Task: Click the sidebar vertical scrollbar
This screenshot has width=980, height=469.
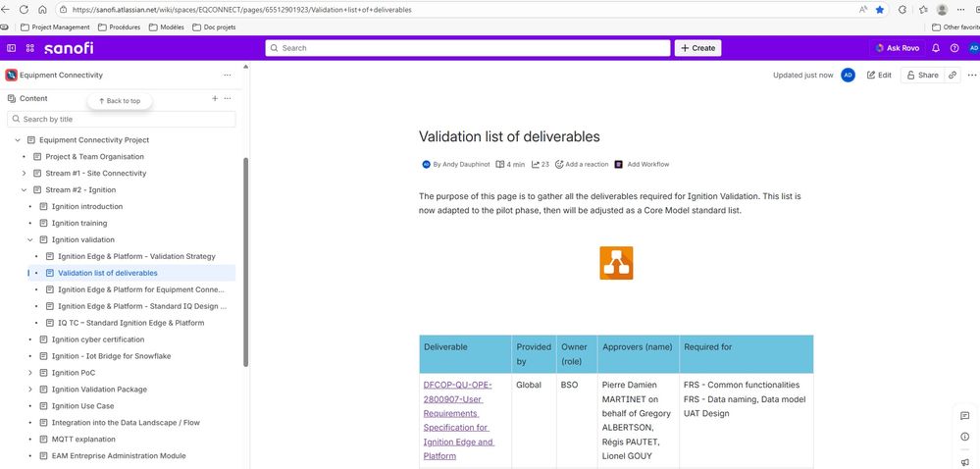Action: point(245,261)
